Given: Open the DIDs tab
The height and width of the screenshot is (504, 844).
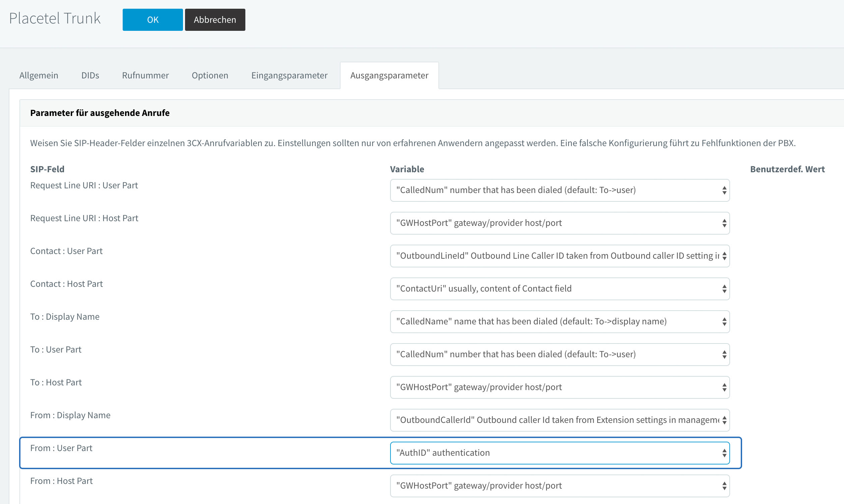Looking at the screenshot, I should click(x=90, y=75).
